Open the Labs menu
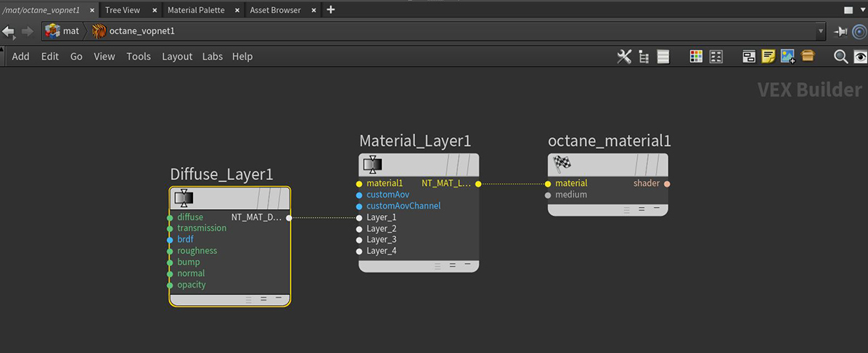The height and width of the screenshot is (353, 868). (213, 57)
